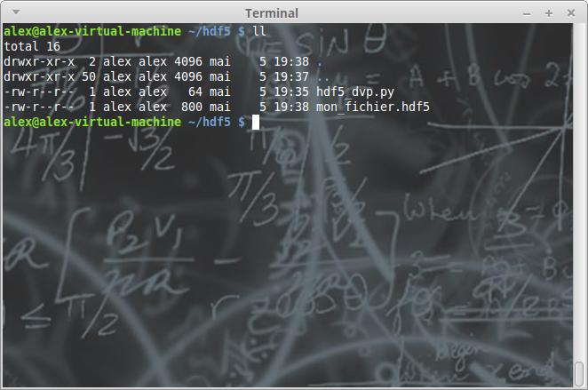This screenshot has height=390, width=588.
Task: Maximize the Terminal window
Action: [x=549, y=13]
